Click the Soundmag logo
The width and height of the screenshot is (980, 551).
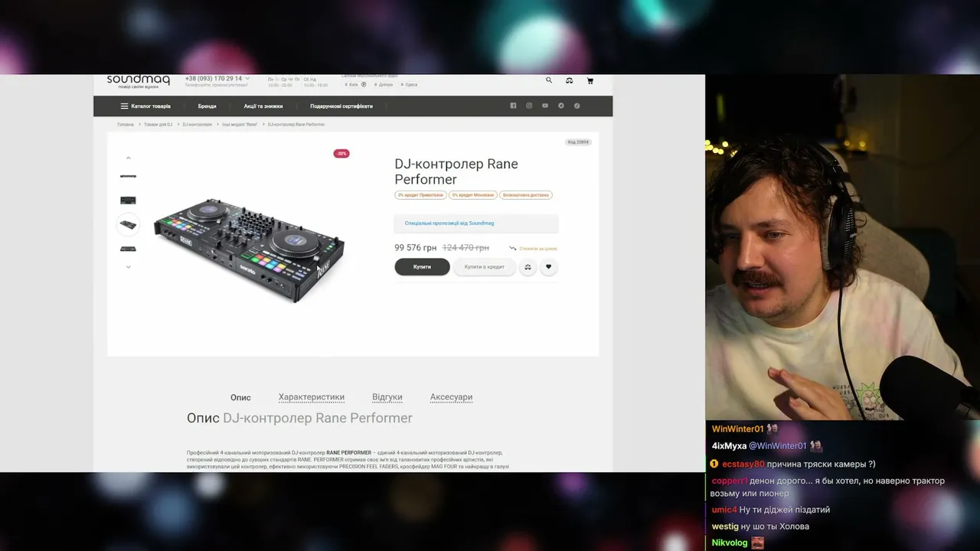[138, 80]
